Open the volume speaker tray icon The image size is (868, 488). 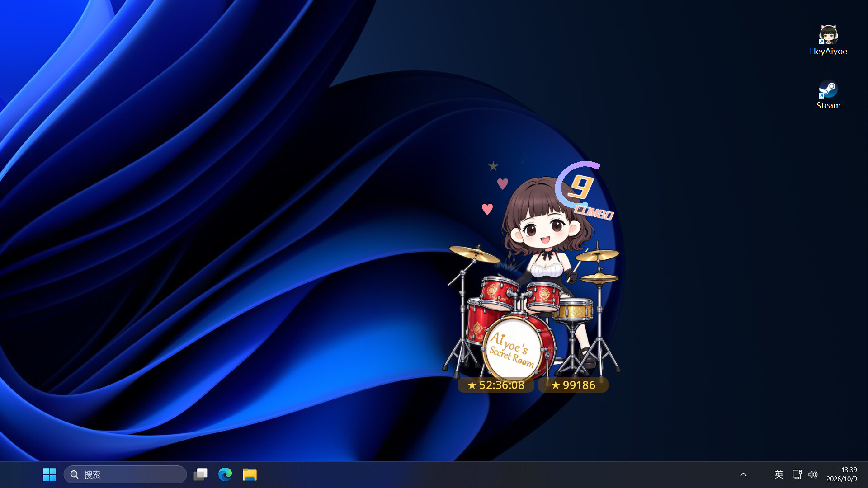pos(813,474)
